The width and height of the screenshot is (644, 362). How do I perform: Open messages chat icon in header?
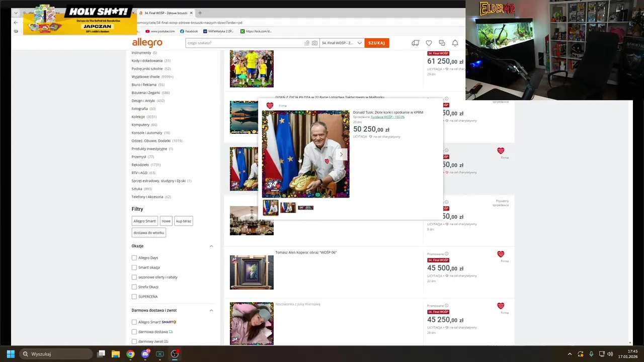[x=442, y=43]
